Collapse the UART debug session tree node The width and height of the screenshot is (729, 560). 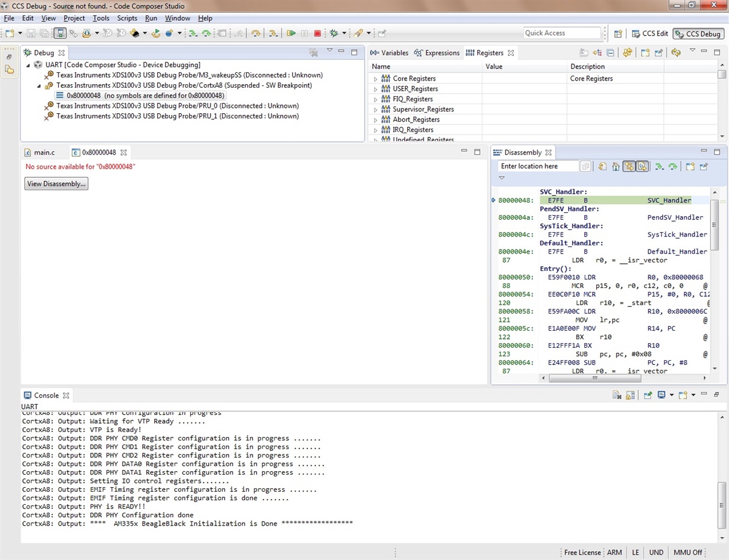(x=28, y=65)
